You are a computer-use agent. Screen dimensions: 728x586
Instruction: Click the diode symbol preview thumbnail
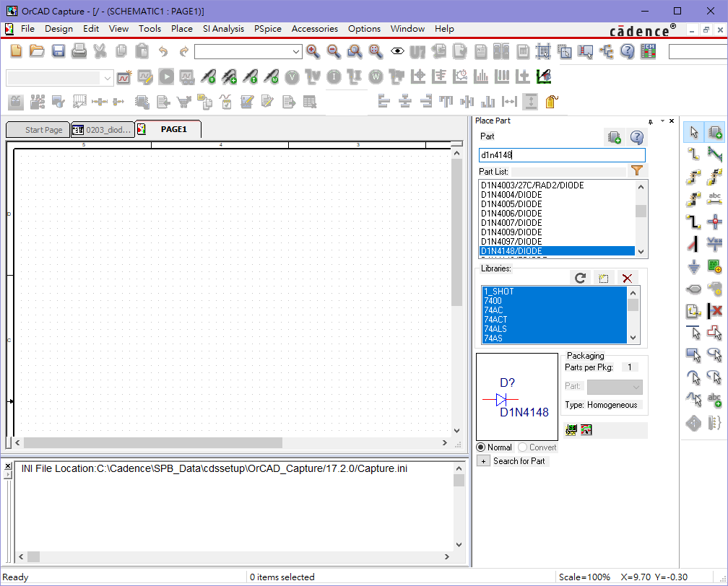(x=517, y=397)
